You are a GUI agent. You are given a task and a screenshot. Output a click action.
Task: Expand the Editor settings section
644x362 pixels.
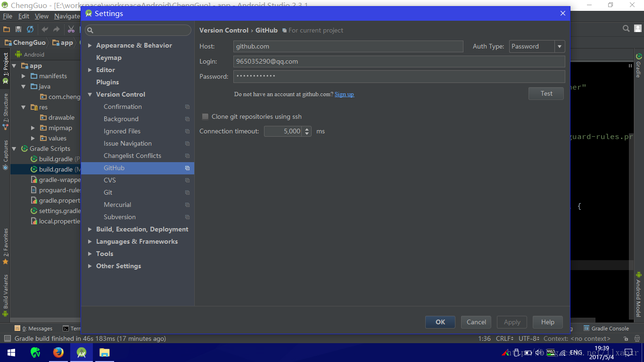click(90, 70)
